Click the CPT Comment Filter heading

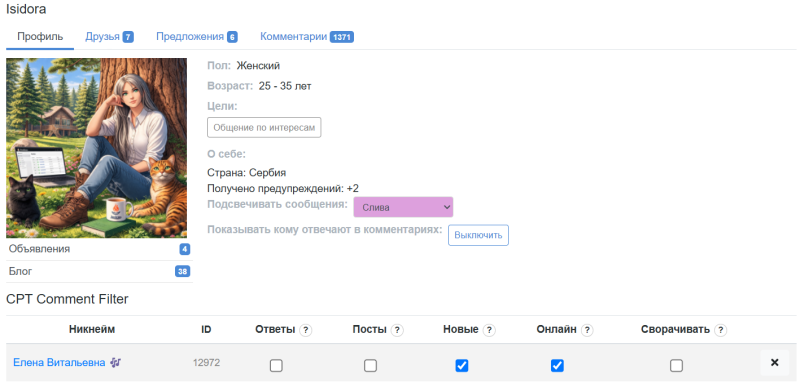[67, 299]
